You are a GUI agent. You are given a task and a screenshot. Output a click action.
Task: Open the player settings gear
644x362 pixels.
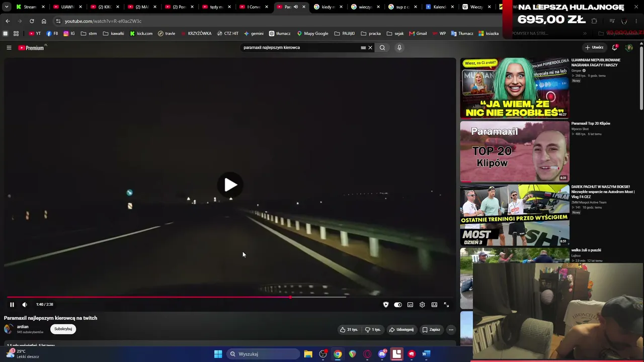coord(422,305)
